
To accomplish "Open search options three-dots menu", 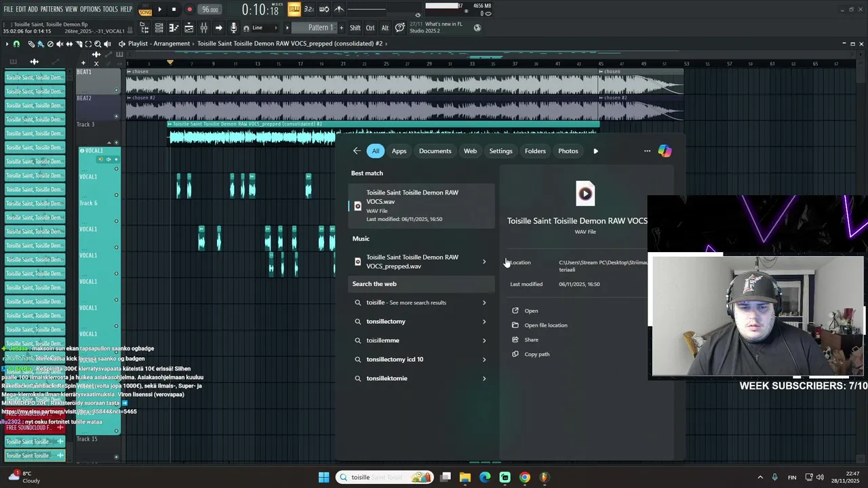I will pos(647,151).
